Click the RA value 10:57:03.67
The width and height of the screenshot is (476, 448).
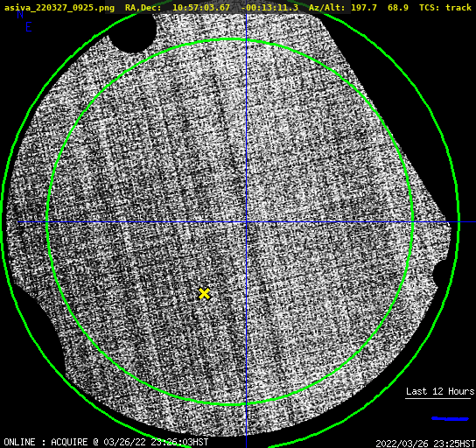click(201, 7)
